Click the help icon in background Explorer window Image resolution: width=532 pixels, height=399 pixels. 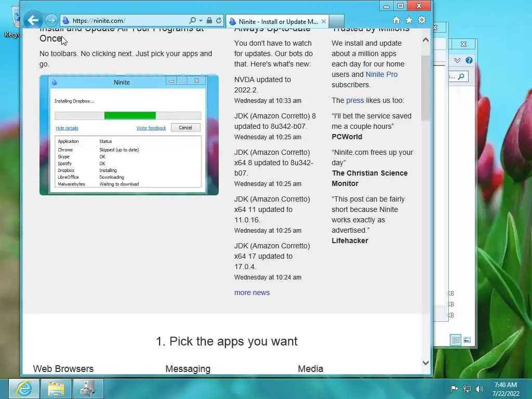click(469, 60)
